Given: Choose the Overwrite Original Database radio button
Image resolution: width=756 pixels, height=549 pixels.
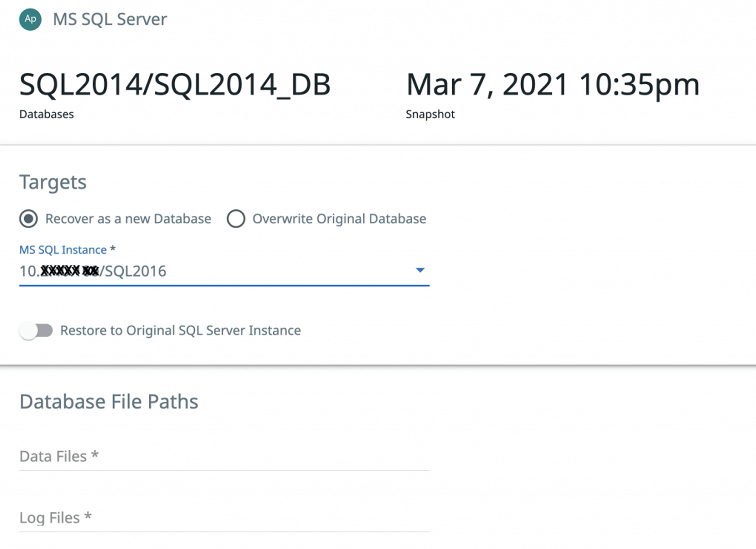Looking at the screenshot, I should point(236,219).
